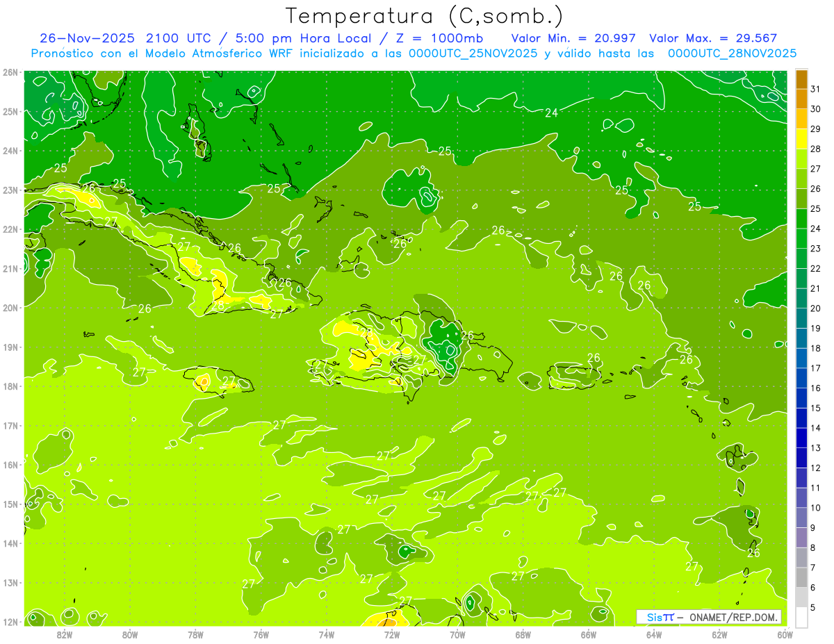Click "5:00 pm Hora Local" text

tap(303, 38)
